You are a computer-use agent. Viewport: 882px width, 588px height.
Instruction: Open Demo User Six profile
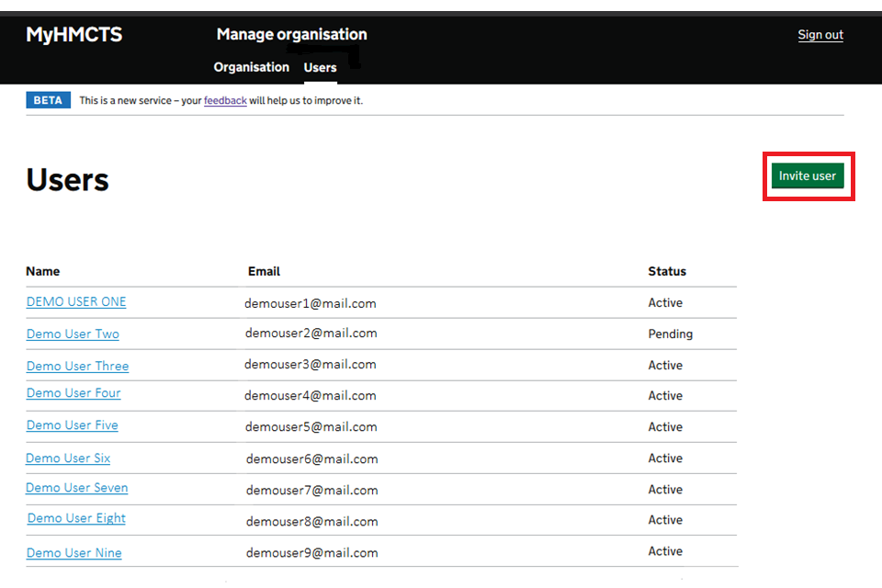click(68, 458)
